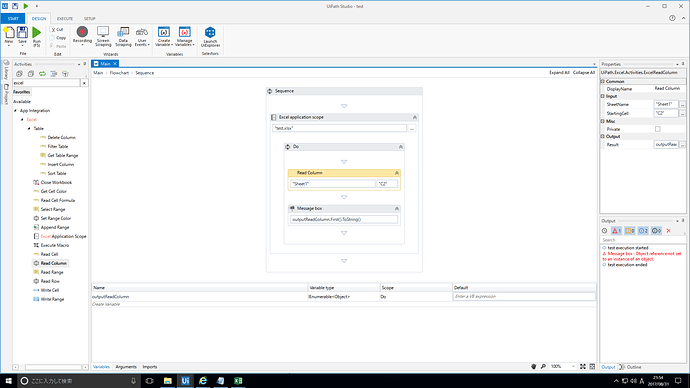
Task: Collapse the Output section in Properties
Action: point(603,136)
